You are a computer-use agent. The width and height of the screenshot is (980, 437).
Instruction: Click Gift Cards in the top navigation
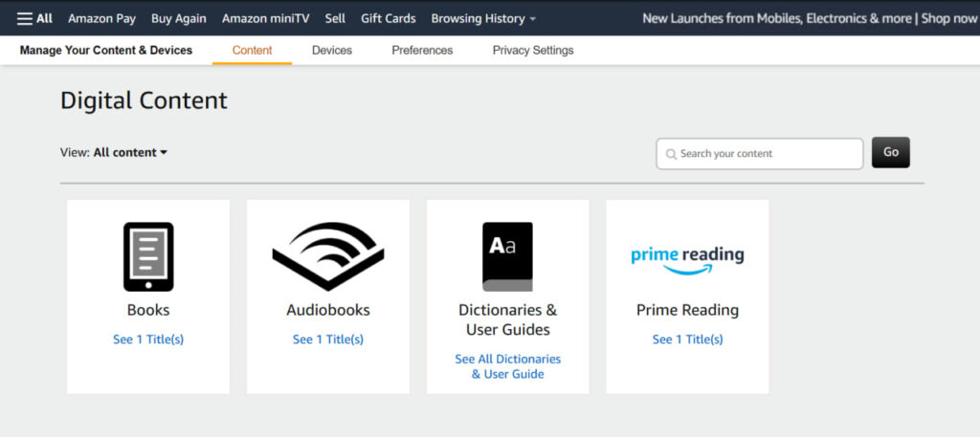point(389,19)
